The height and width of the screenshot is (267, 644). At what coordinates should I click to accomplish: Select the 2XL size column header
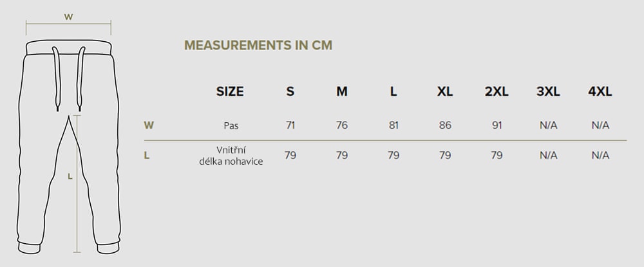(x=497, y=91)
